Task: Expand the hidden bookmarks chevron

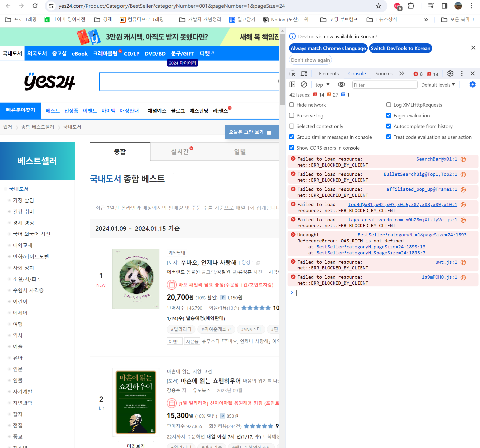Action: coord(426,20)
